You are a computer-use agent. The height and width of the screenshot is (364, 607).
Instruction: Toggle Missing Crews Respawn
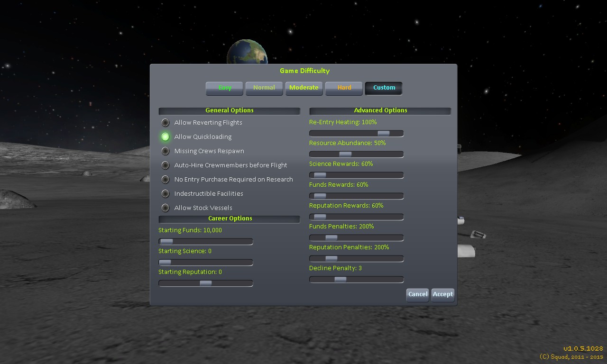[165, 151]
